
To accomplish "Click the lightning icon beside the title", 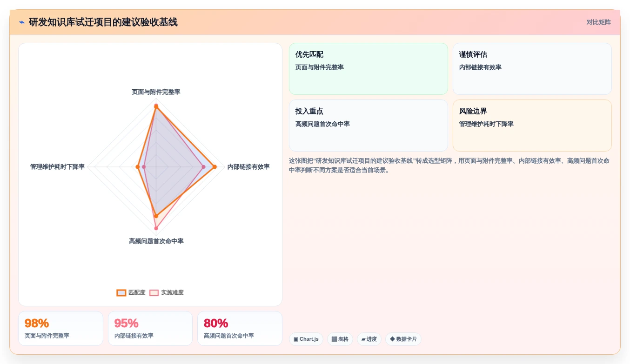I will click(22, 22).
